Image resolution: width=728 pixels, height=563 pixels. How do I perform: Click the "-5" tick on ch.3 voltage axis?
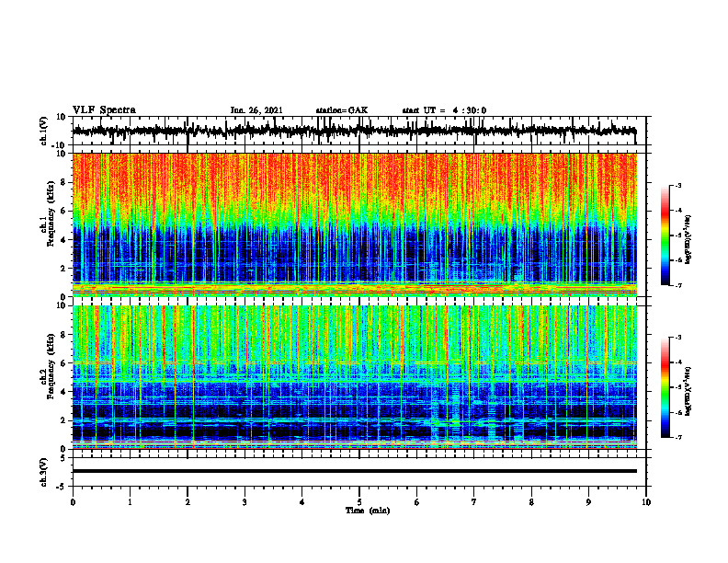(62, 487)
